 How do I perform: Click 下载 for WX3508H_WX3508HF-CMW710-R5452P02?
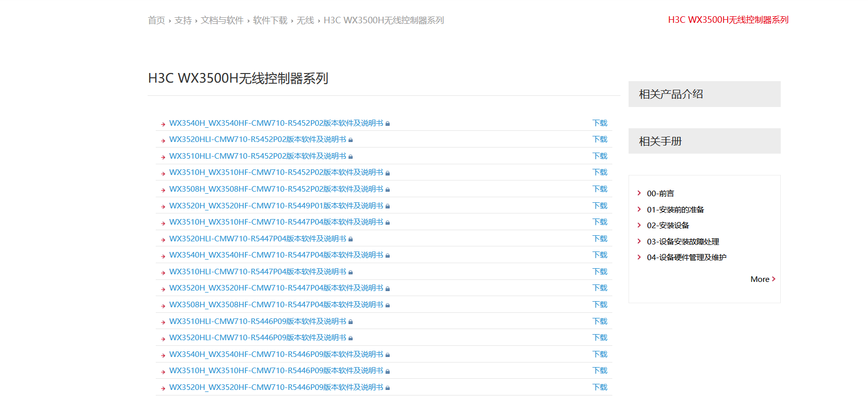pyautogui.click(x=600, y=189)
